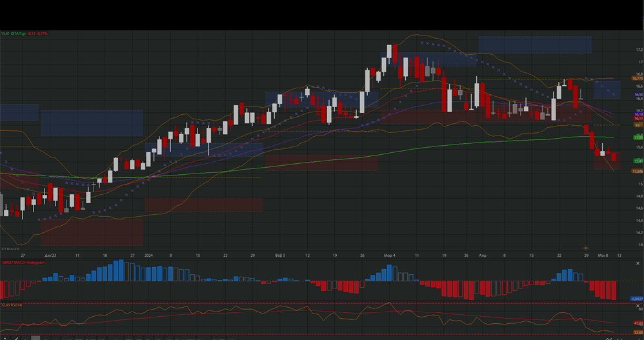644x340 pixels.
Task: Click the Δεκ'23 date label
Action: [x=50, y=255]
